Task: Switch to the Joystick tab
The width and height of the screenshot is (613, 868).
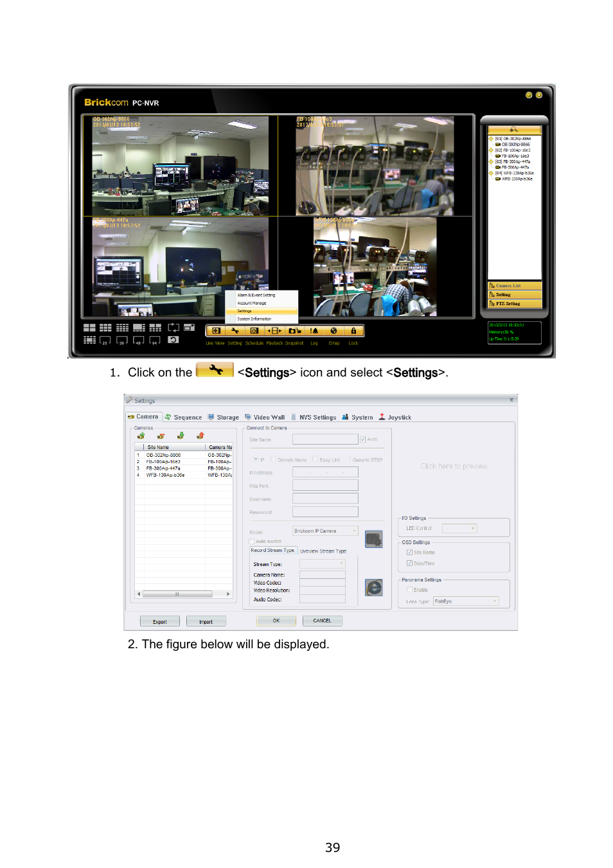Action: pos(395,418)
